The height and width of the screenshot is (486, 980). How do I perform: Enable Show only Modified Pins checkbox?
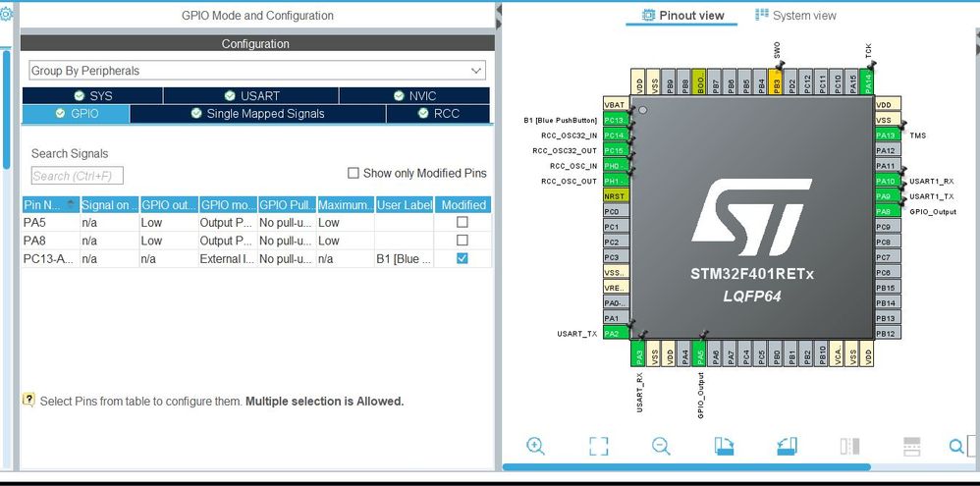tap(354, 173)
